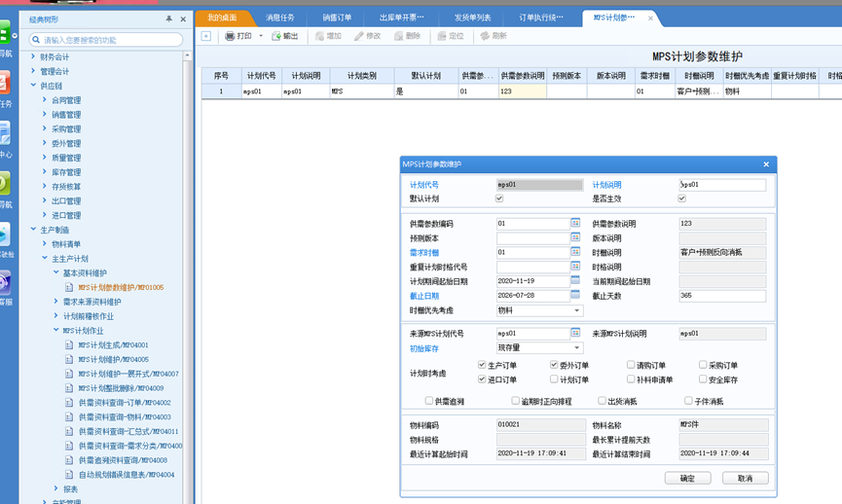Click document icon of 自动规划错误信息表/MP04004
This screenshot has width=842, height=504.
pos(69,475)
